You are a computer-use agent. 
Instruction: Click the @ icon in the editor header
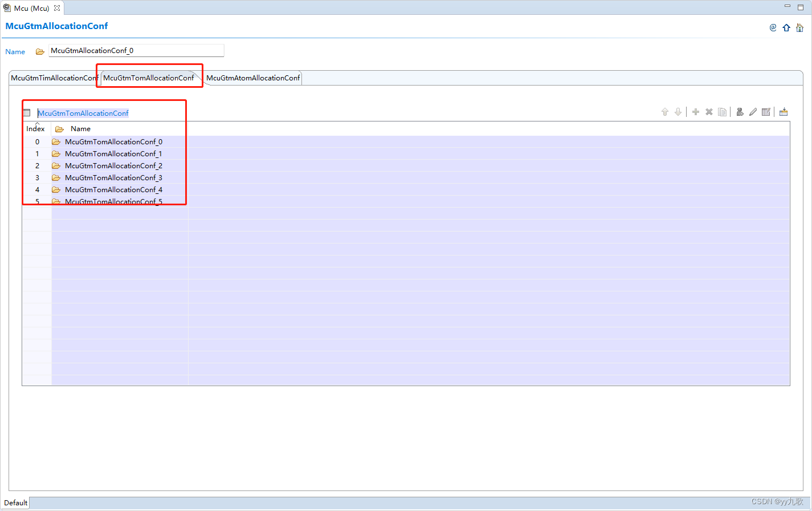(x=773, y=27)
